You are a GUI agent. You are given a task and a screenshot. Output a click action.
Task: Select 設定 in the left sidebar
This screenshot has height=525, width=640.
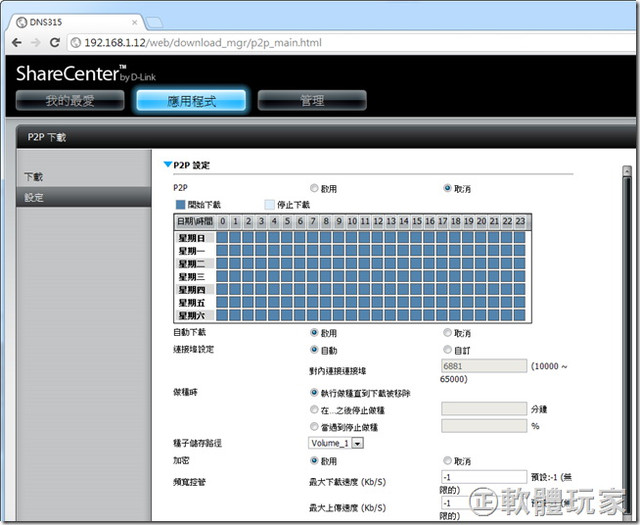point(34,197)
